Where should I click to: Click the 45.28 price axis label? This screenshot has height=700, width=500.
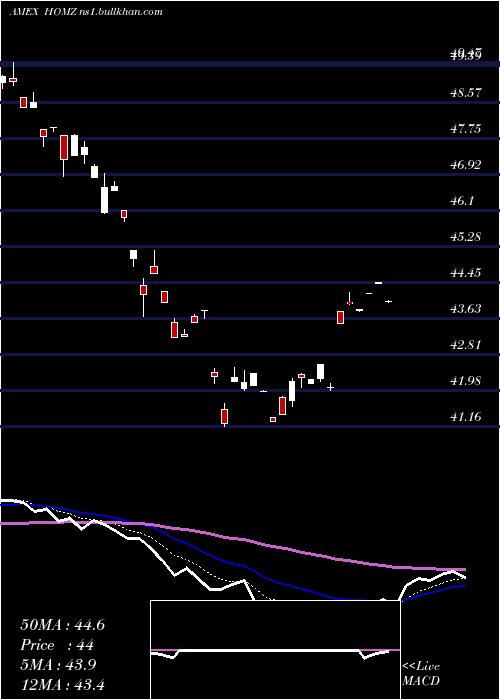(x=466, y=237)
